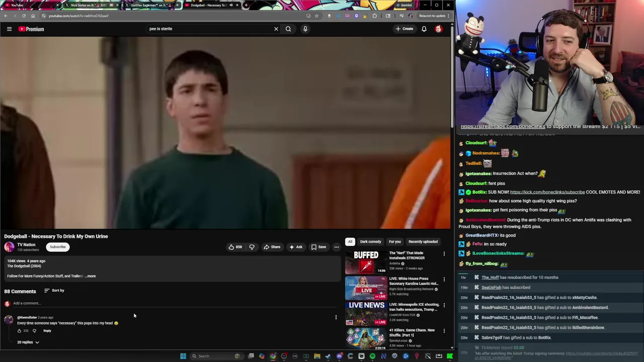
Task: Open Spotify from taskbar
Action: (x=372, y=356)
